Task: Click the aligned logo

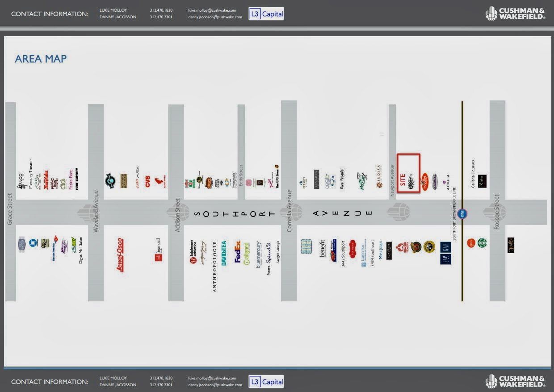Action: point(247,254)
